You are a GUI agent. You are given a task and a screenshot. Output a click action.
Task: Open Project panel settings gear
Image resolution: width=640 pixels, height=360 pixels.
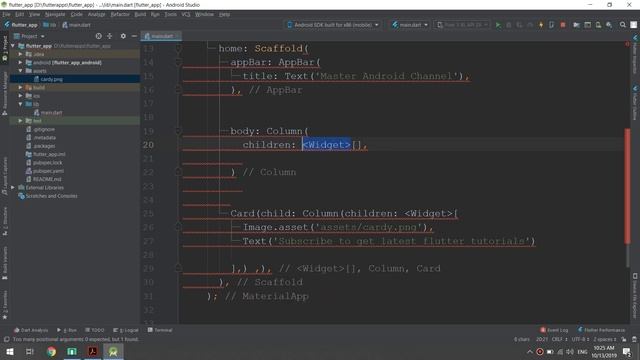tap(123, 36)
